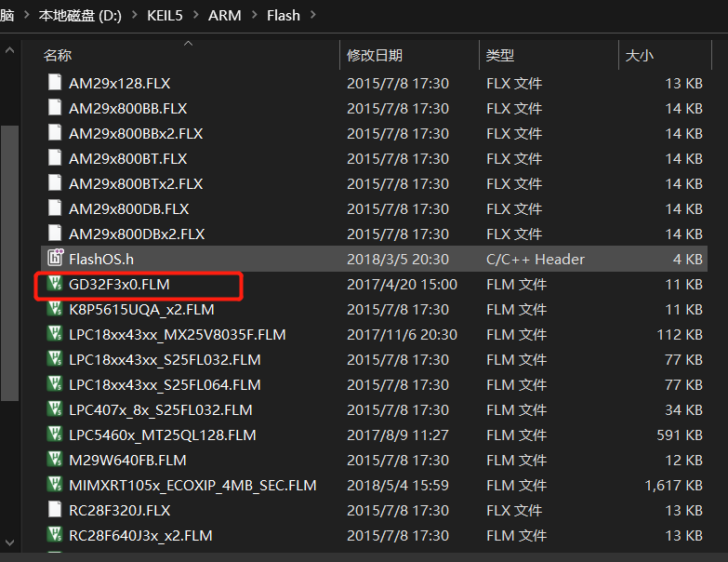
Task: Click the Flash breadcrumb segment
Action: (x=284, y=15)
